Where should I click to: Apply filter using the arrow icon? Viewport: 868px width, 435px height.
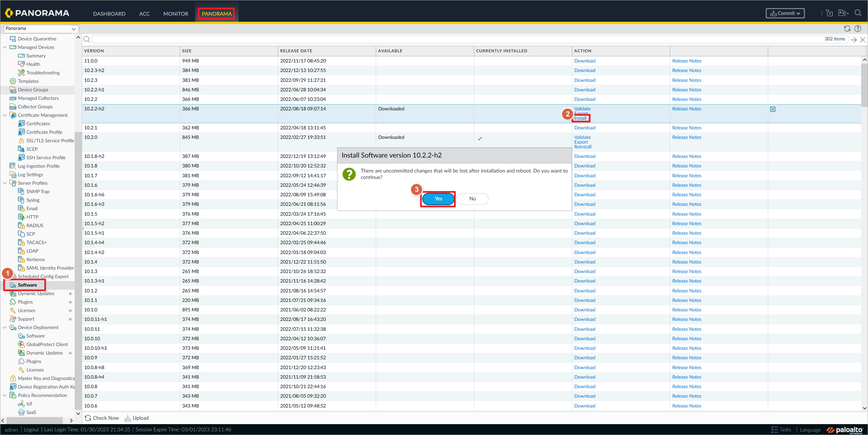[854, 40]
